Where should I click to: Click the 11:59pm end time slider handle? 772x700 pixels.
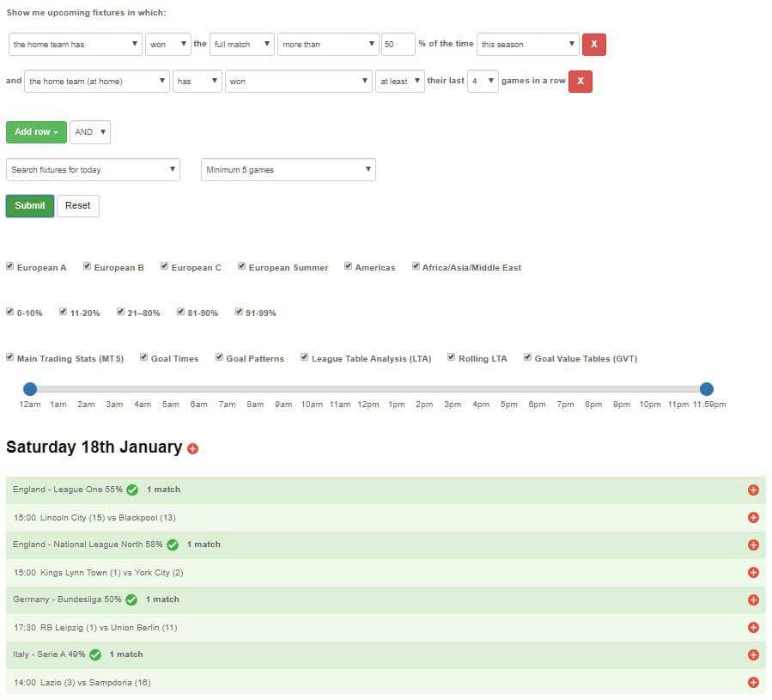pyautogui.click(x=707, y=389)
